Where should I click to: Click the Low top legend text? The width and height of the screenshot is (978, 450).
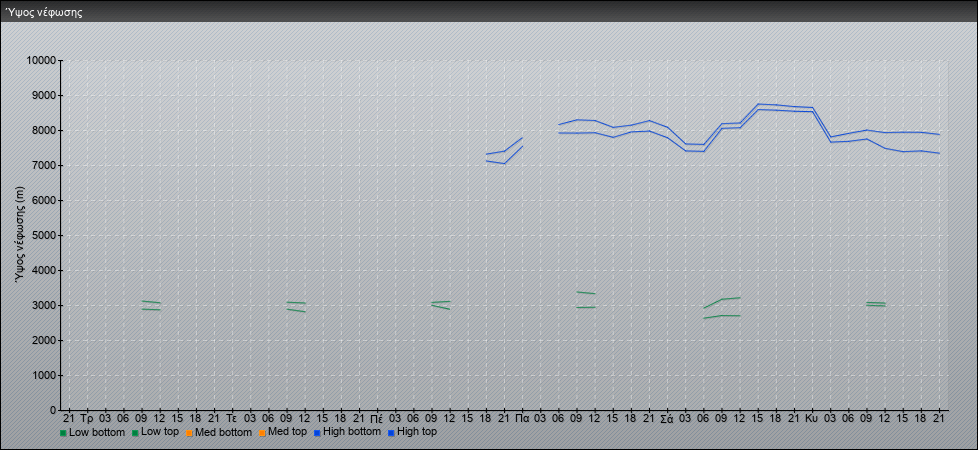coord(160,432)
